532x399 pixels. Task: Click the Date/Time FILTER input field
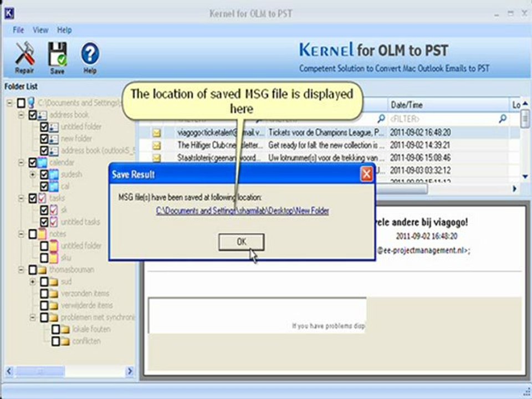[444, 119]
